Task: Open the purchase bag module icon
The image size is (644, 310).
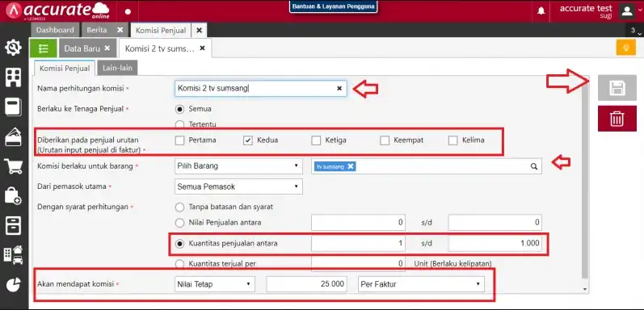Action: pyautogui.click(x=13, y=196)
